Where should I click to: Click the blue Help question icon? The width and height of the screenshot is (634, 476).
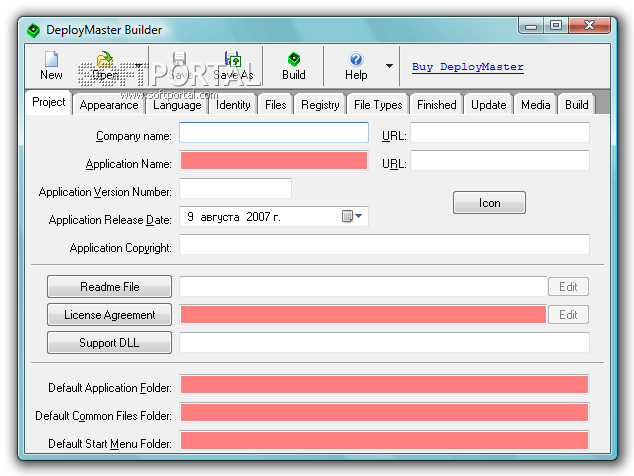(356, 59)
